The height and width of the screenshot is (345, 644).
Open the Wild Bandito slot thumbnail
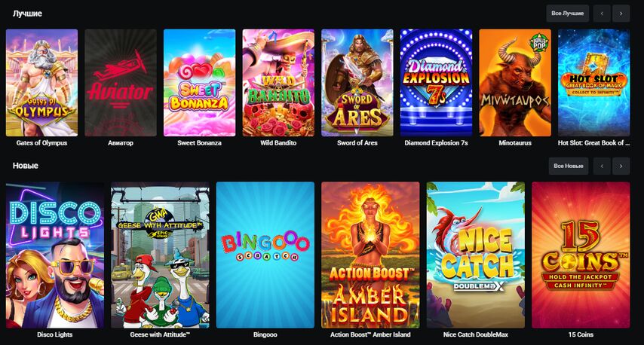278,82
